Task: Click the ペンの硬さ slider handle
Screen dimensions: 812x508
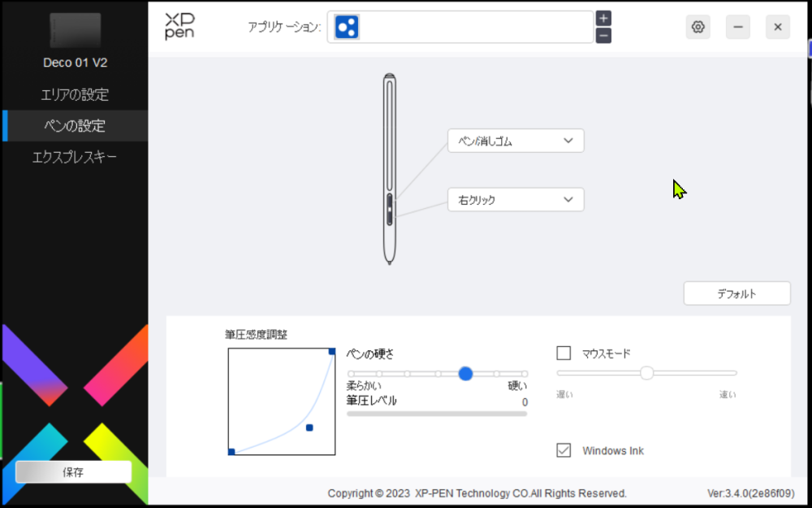Action: pyautogui.click(x=465, y=373)
